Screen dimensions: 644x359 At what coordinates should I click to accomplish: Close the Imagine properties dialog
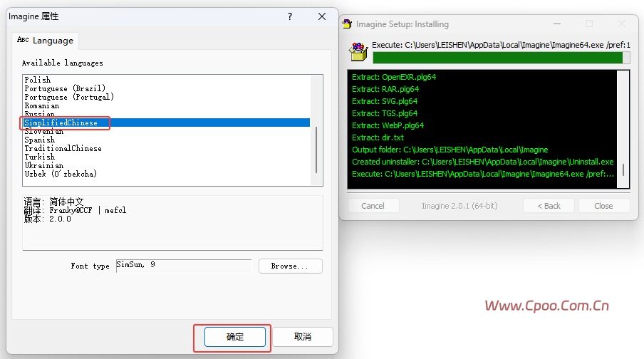click(x=322, y=16)
